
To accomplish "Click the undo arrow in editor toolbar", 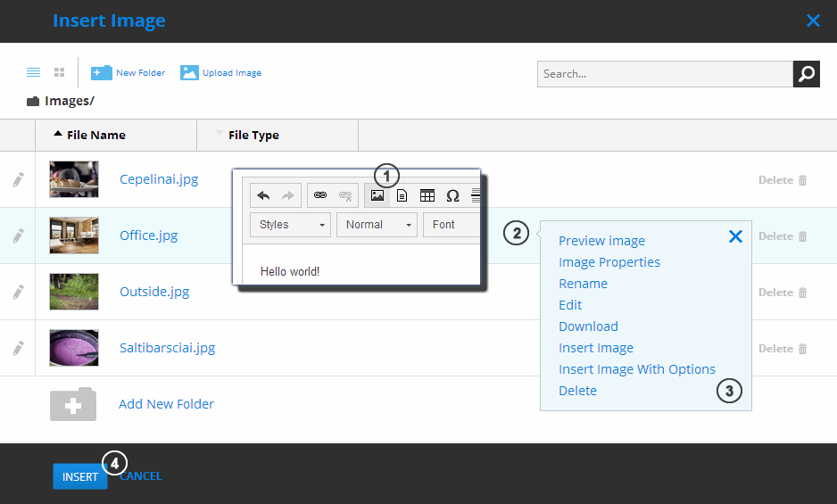I will click(263, 195).
